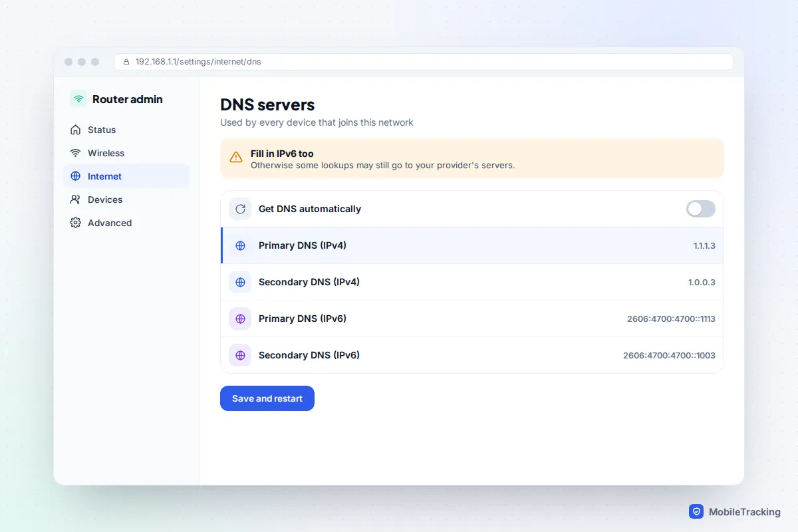The image size is (798, 532).
Task: Click the Router admin title
Action: point(128,99)
